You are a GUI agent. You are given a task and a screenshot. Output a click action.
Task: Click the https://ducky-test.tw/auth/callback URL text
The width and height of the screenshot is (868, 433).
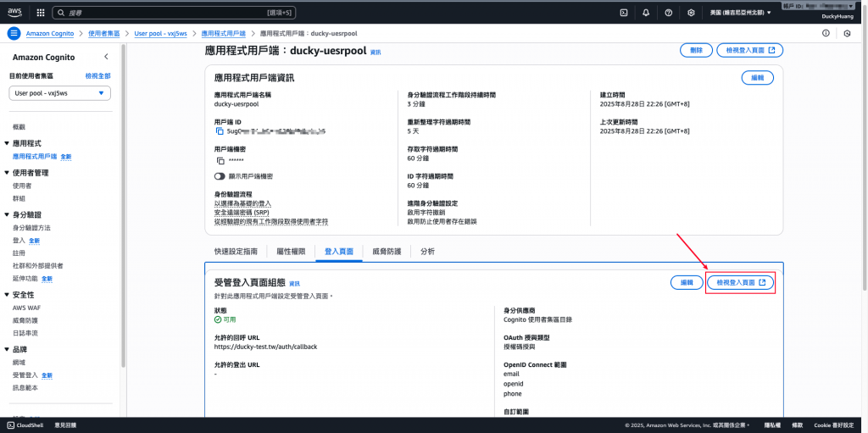[x=265, y=347]
